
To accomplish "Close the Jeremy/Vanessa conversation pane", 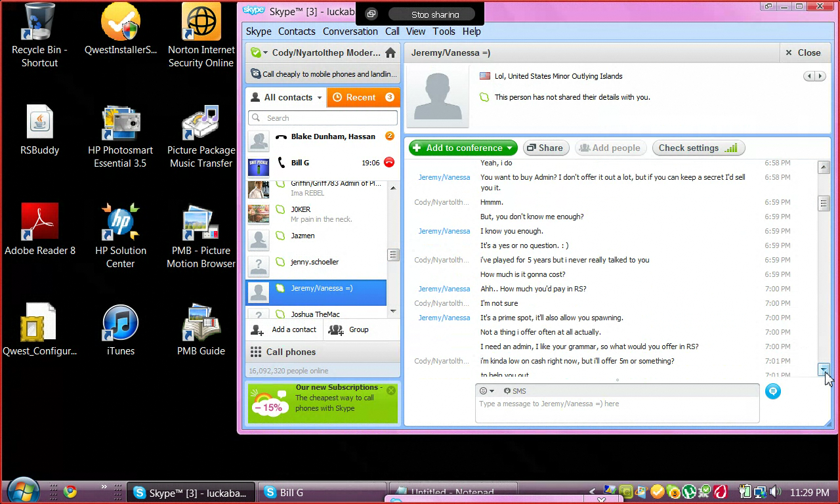I will [803, 52].
